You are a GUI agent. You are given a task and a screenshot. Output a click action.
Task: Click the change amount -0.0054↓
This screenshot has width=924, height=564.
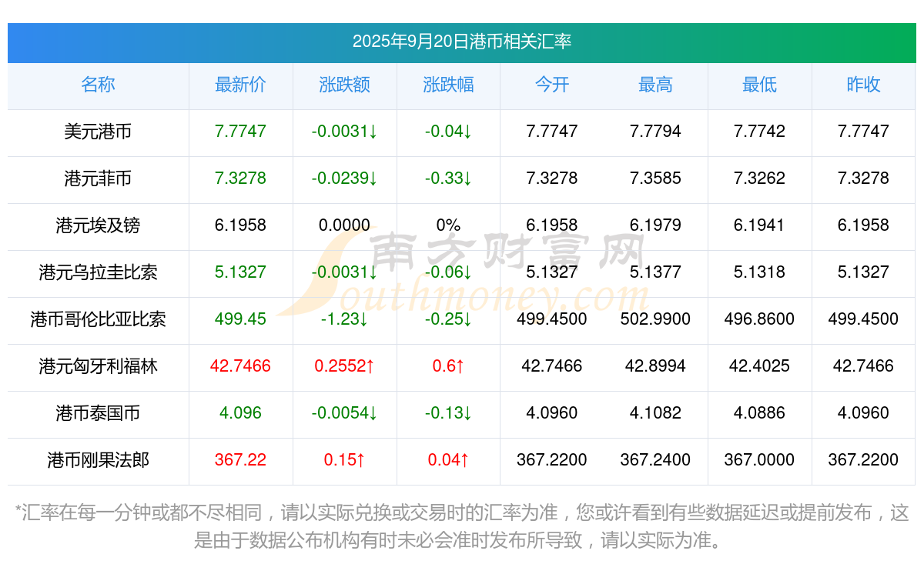click(345, 413)
